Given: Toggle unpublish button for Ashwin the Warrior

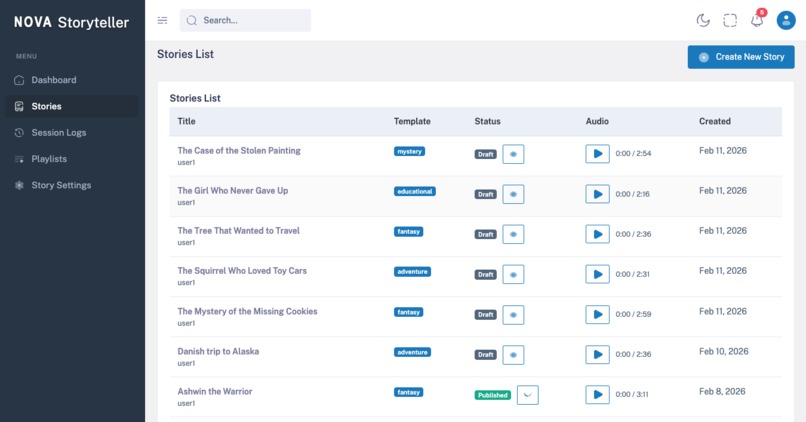Looking at the screenshot, I should (527, 395).
